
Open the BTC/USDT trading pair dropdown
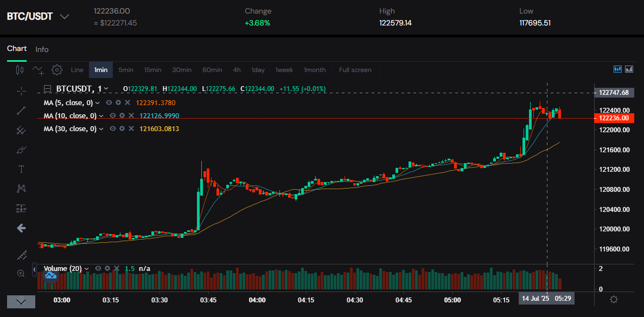pos(65,17)
